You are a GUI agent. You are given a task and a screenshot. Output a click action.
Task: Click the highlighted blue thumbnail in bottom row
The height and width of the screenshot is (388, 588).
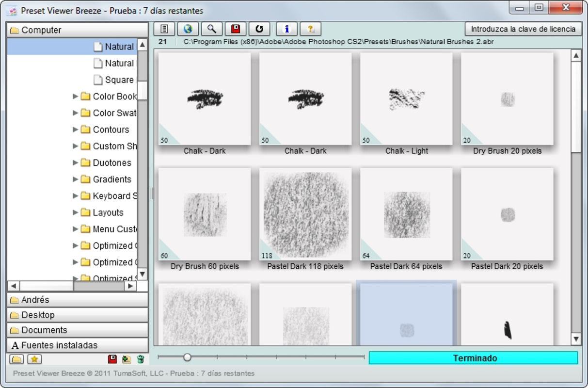pos(406,314)
